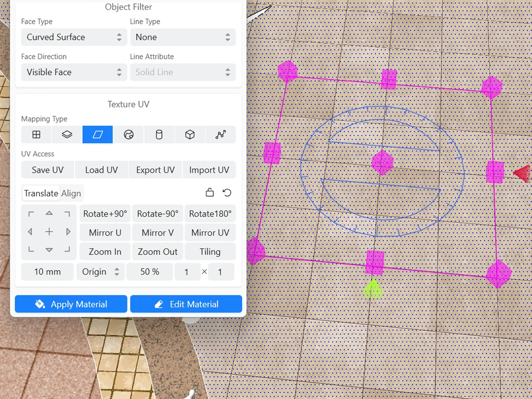This screenshot has width=532, height=399.
Task: Pick the grid mapping type icon
Action: coord(36,135)
